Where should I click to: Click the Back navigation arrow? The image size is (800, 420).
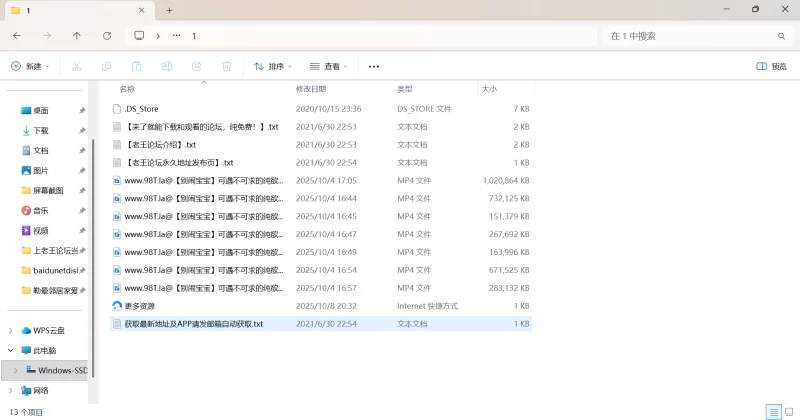[x=17, y=35]
